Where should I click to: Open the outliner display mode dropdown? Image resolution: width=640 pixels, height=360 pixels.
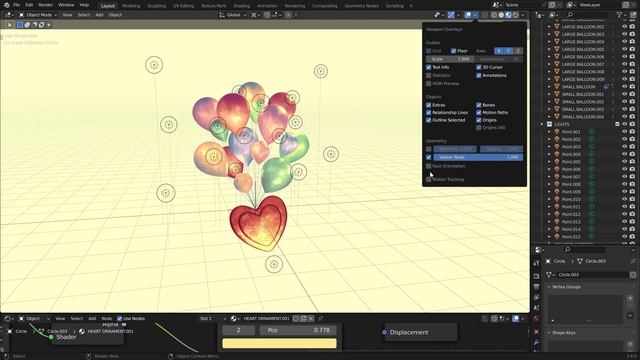554,15
